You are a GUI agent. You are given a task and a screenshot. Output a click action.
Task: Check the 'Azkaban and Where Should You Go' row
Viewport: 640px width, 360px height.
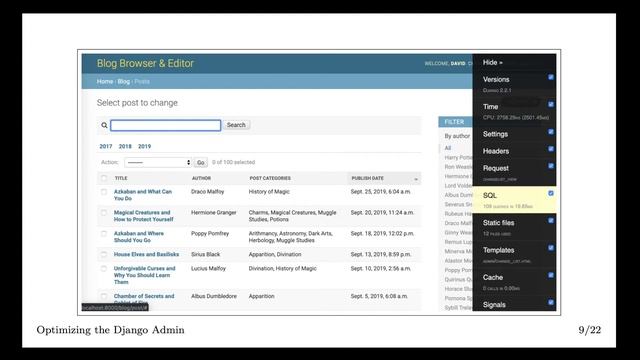pos(104,233)
